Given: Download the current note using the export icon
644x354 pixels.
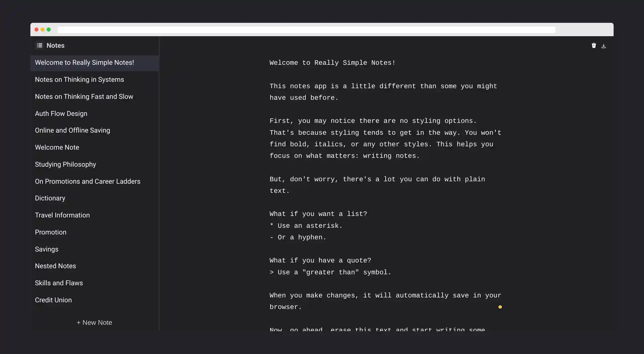Looking at the screenshot, I should [604, 45].
